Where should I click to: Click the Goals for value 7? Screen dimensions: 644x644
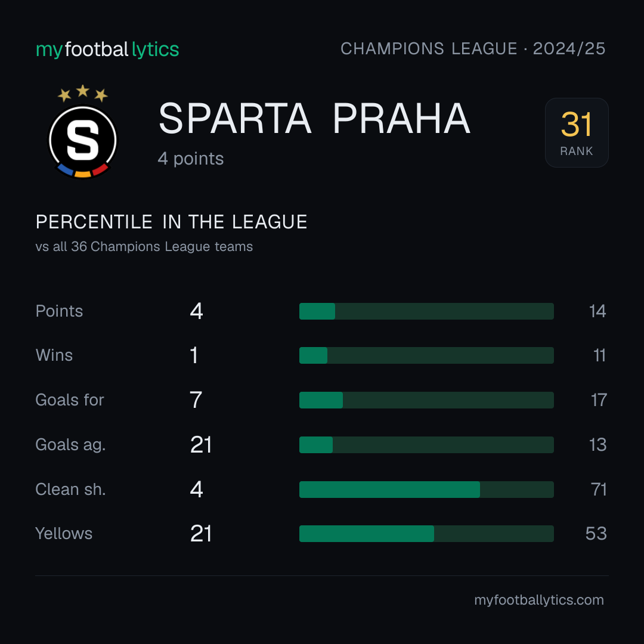pos(196,400)
